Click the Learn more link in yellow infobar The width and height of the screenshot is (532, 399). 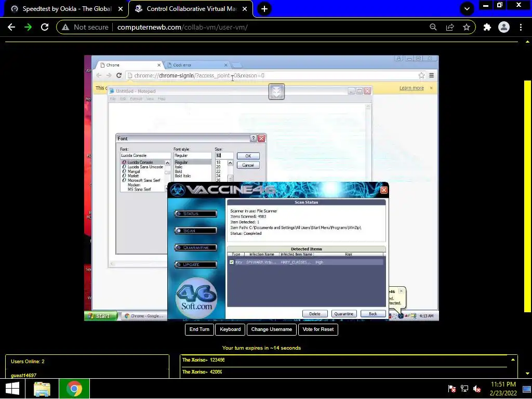[x=411, y=88]
